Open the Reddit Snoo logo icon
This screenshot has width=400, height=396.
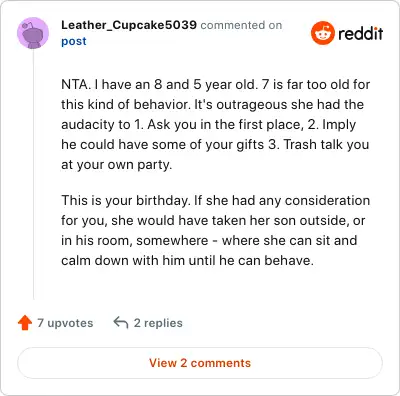point(322,33)
